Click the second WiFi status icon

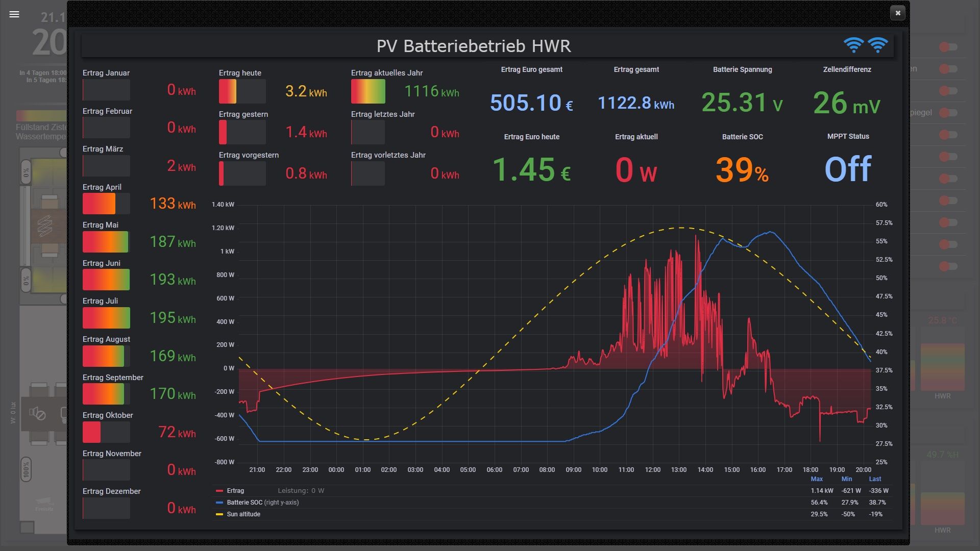tap(878, 45)
